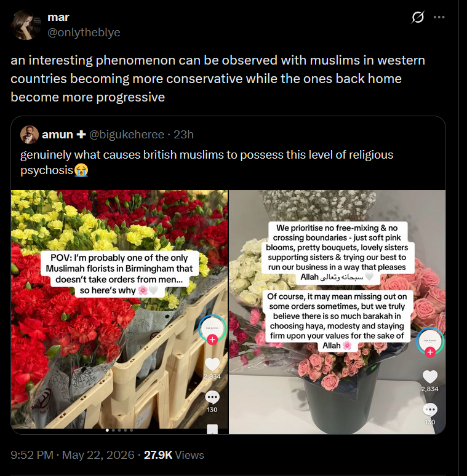Click the TikTok profile circle on left image

point(212,329)
